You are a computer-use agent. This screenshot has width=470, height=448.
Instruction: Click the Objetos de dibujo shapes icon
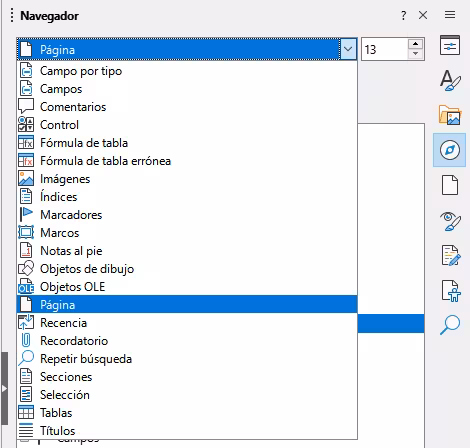coord(26,269)
